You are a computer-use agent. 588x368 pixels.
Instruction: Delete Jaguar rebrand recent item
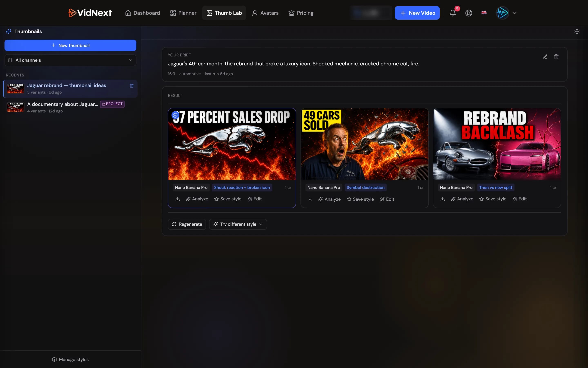pyautogui.click(x=131, y=86)
